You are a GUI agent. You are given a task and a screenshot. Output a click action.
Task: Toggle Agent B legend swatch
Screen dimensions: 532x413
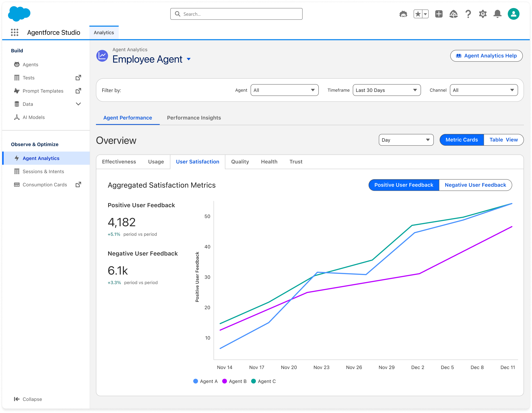pos(224,381)
